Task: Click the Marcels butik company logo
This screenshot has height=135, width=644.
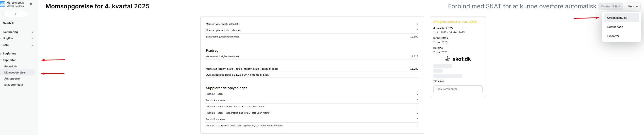Action: [x=3, y=4]
